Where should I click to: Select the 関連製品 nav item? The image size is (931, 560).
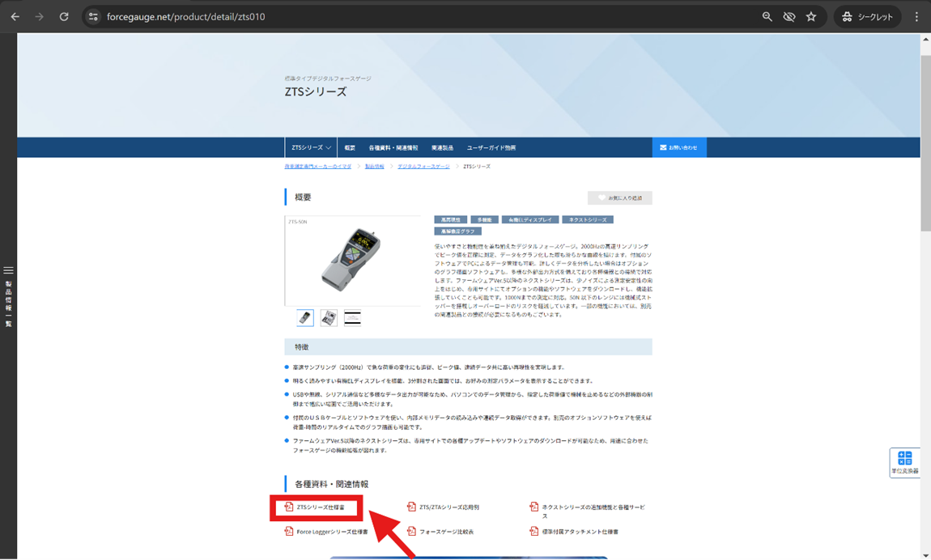coord(442,148)
